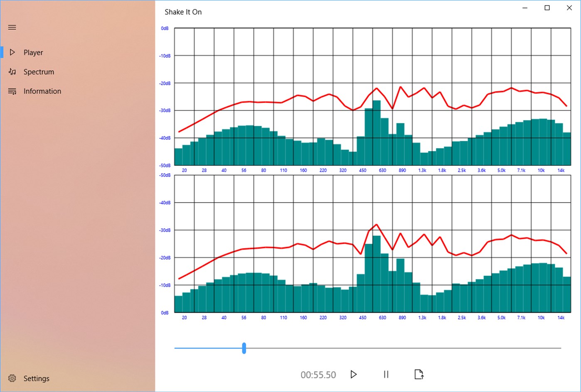The image size is (581, 392).
Task: Click the Pause icon in the bottom controls
Action: tap(386, 374)
